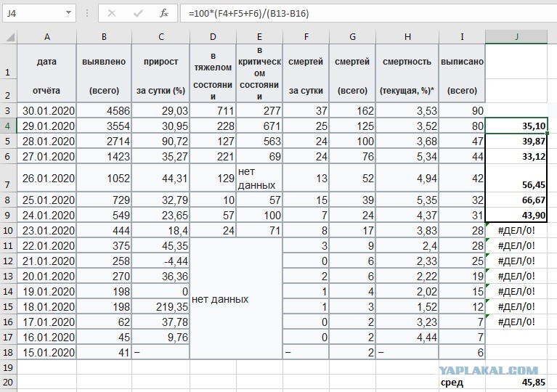557x392 pixels.
Task: Click cell with value 3554
Action: (x=104, y=126)
